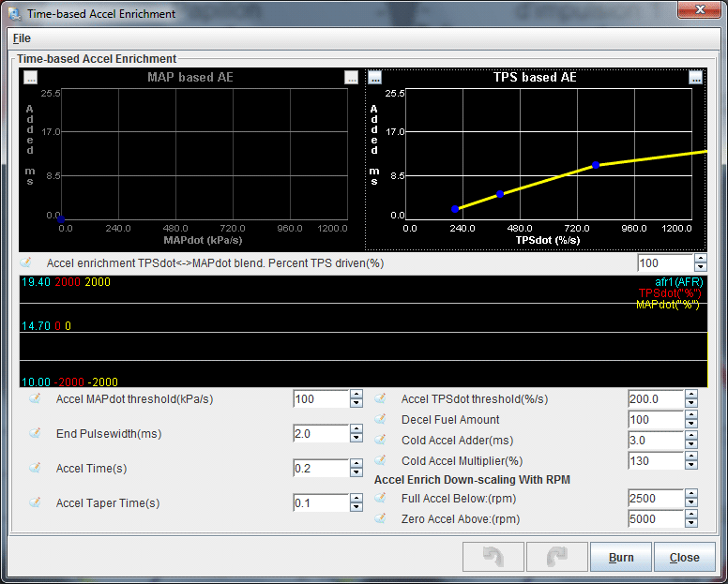The image size is (728, 584).
Task: Click help icon beside Decel Fuel Amount
Action: click(x=381, y=419)
